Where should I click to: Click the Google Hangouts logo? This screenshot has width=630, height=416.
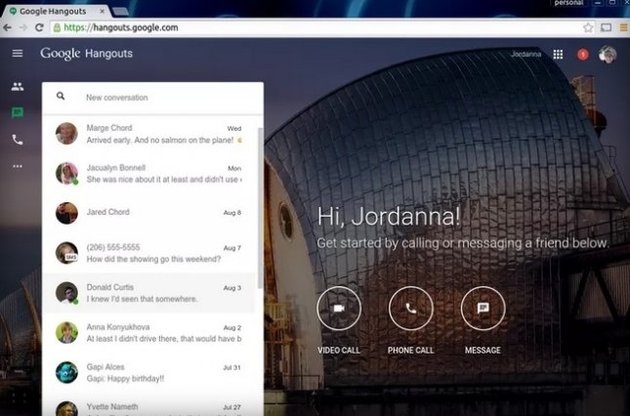tap(86, 53)
